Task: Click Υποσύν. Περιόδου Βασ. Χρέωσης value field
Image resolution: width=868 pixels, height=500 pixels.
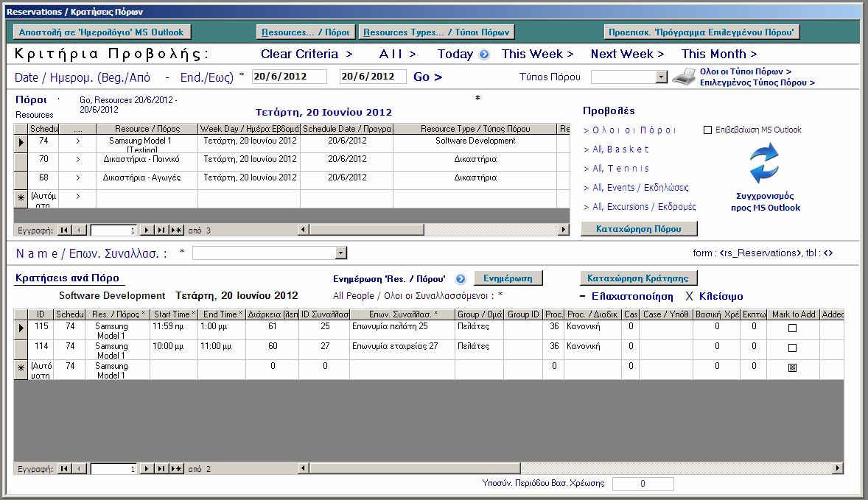Action: point(643,484)
